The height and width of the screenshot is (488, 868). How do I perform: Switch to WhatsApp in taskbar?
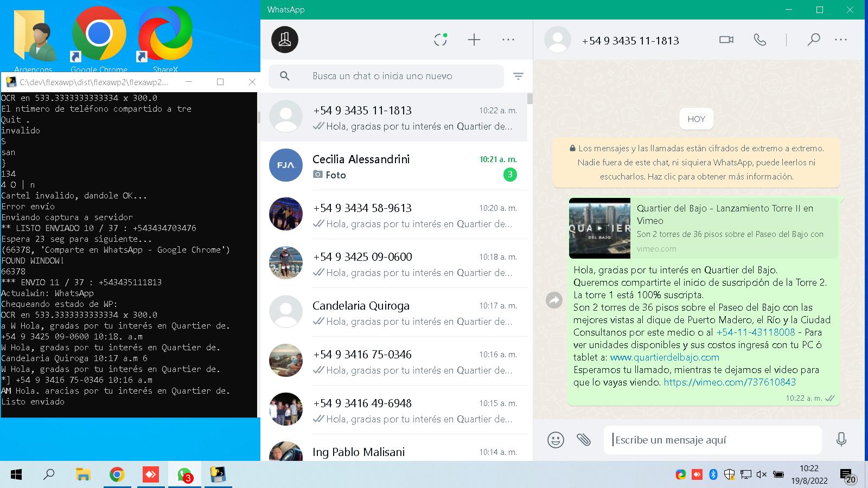pyautogui.click(x=184, y=476)
